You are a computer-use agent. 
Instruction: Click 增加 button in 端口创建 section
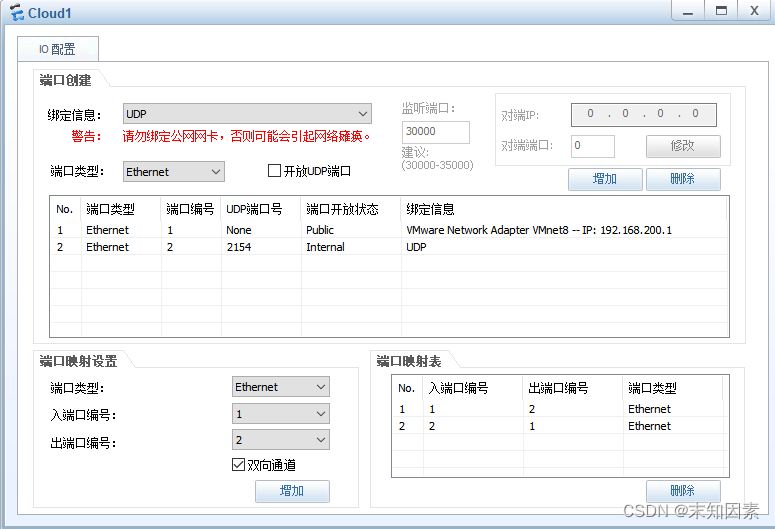pos(605,178)
